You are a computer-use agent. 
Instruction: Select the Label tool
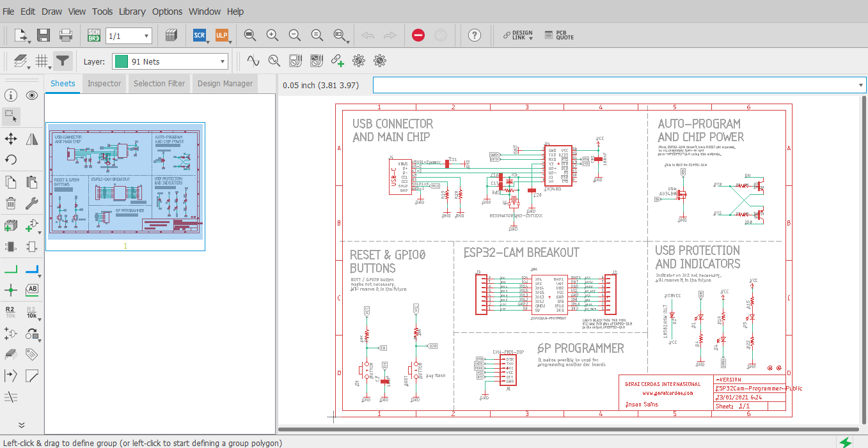click(x=31, y=290)
